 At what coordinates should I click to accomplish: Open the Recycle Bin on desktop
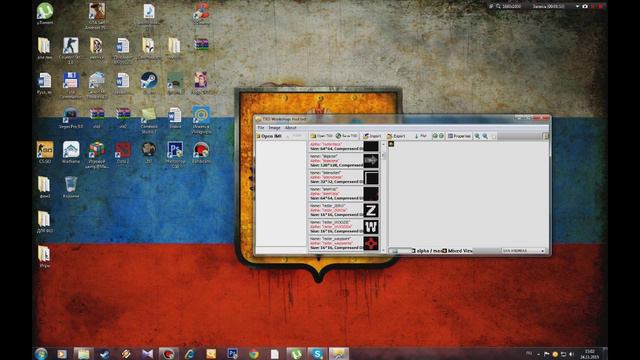coord(71,187)
